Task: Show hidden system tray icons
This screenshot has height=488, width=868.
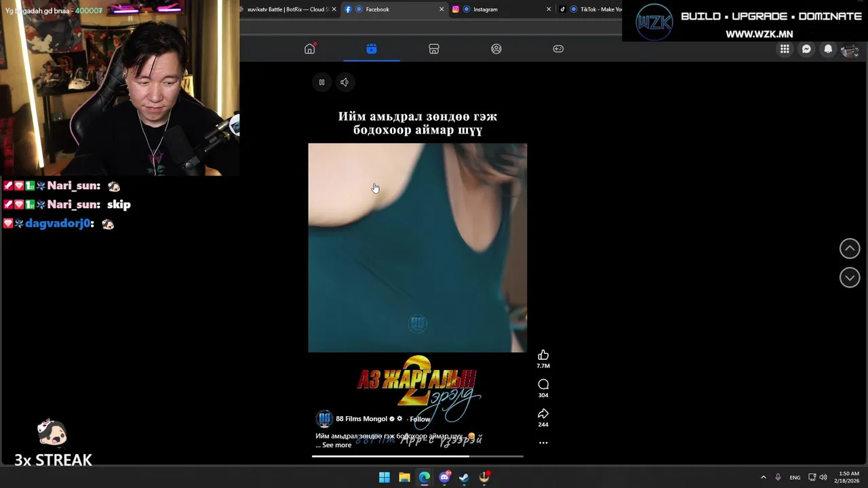Action: (763, 477)
